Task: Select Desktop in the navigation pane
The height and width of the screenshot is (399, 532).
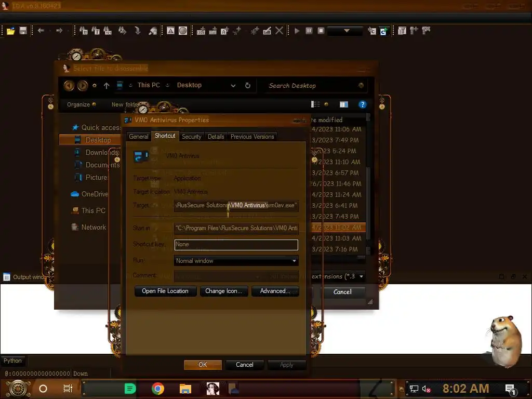Action: pyautogui.click(x=89, y=140)
